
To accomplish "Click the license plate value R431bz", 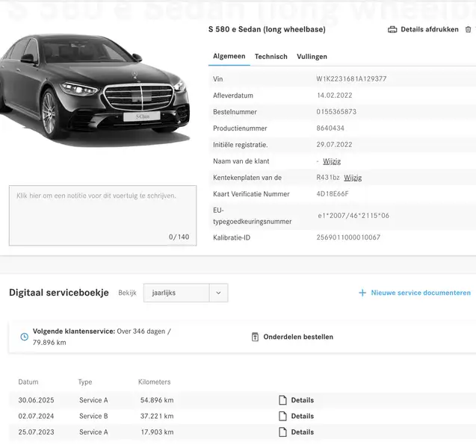I will [x=328, y=178].
